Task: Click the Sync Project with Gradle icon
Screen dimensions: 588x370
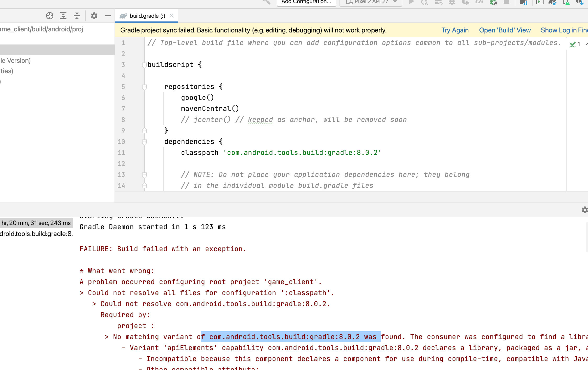Action: click(x=552, y=2)
